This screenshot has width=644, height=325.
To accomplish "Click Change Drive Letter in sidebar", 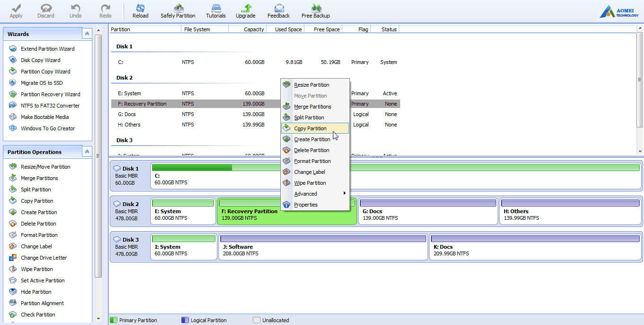I will point(44,258).
